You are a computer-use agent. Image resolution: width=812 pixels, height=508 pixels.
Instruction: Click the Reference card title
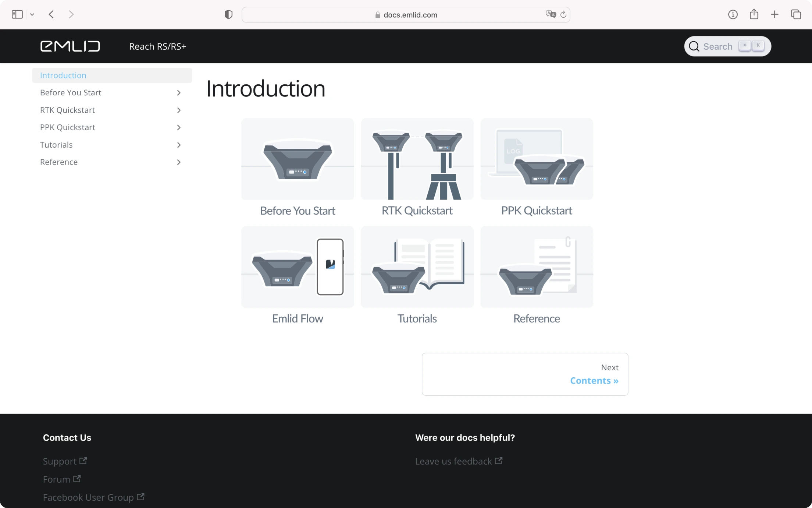click(x=537, y=318)
